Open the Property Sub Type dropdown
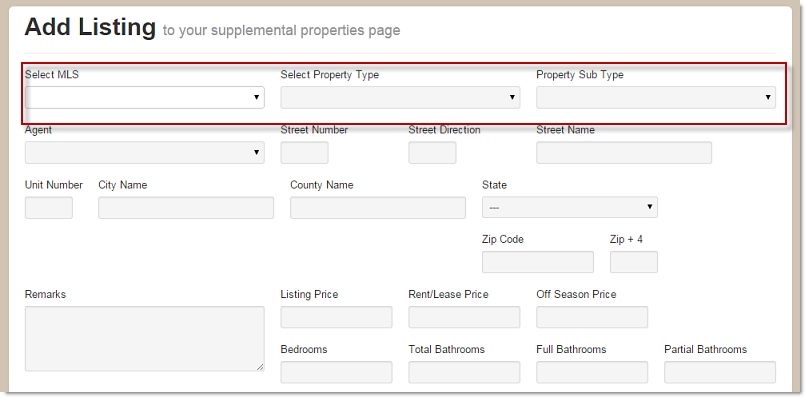Viewport: 806px width, 398px height. [656, 97]
